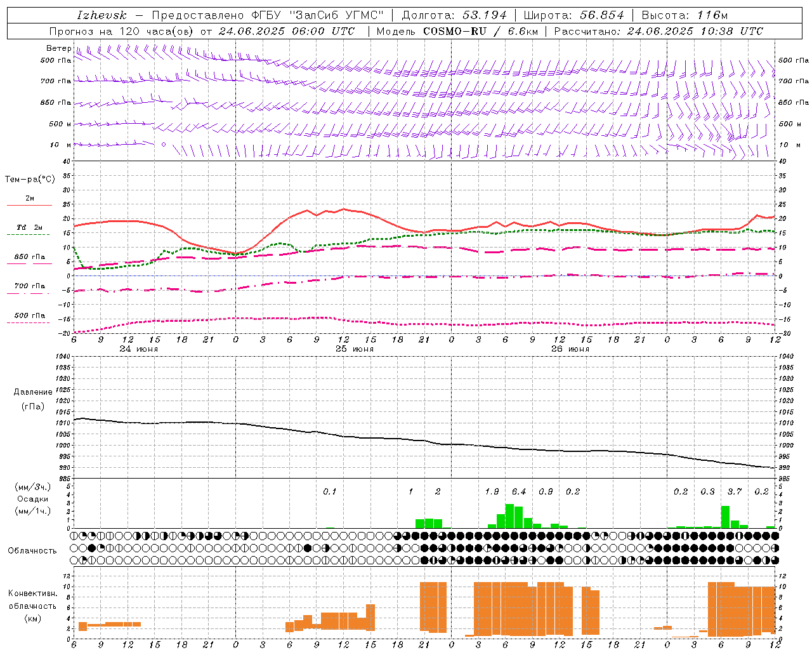Click the "Давление" pressure panel label
The height and width of the screenshot is (650, 812).
coord(33,392)
